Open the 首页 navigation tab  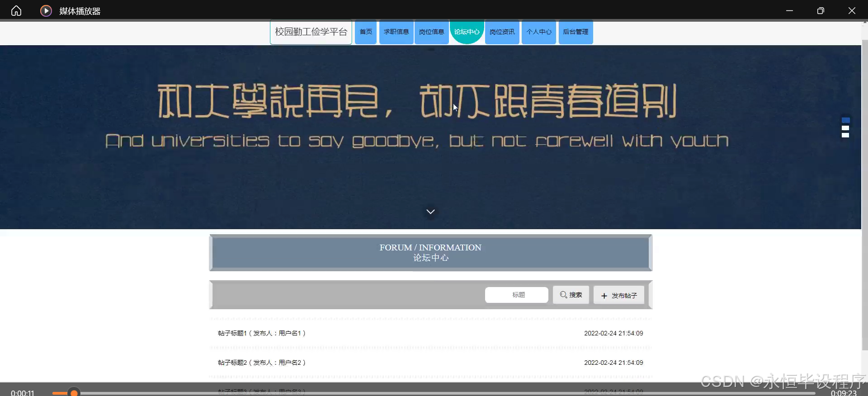(x=366, y=32)
